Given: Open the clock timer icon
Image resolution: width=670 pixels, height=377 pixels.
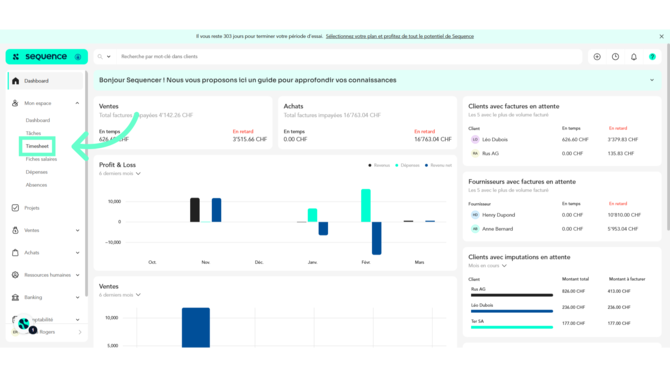Looking at the screenshot, I should pos(615,56).
